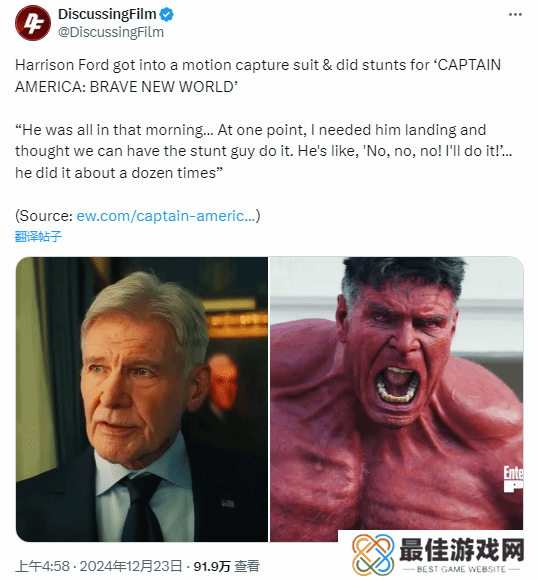Click the 最佳游戏网 watermark text

(462, 550)
